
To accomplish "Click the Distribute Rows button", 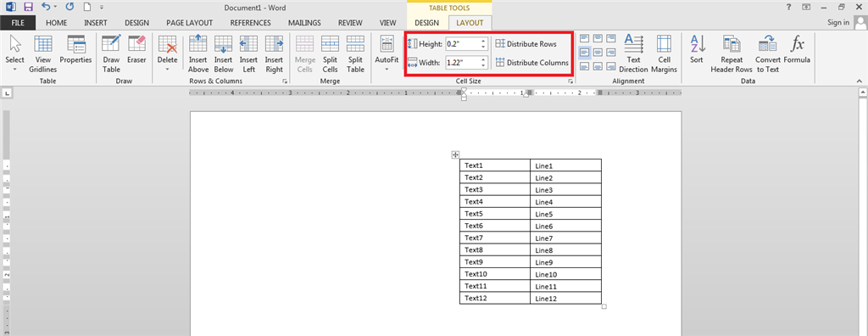I will 526,44.
